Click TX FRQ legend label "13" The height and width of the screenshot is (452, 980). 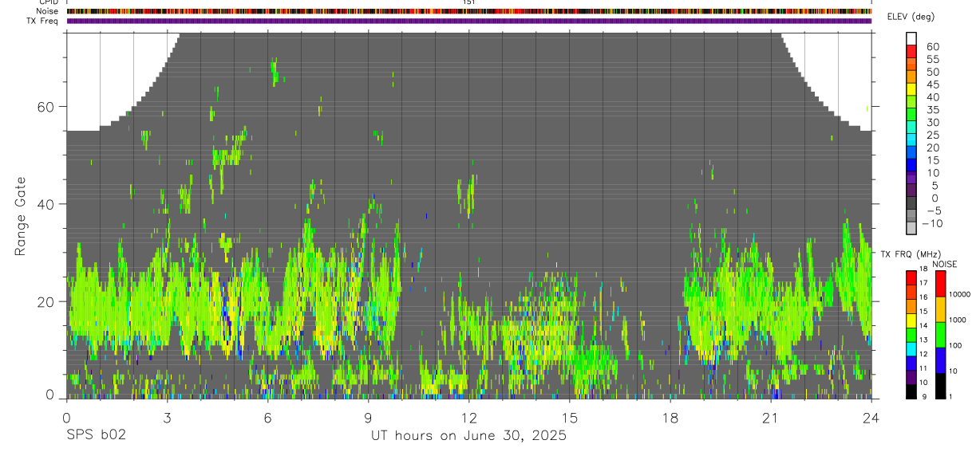923,340
